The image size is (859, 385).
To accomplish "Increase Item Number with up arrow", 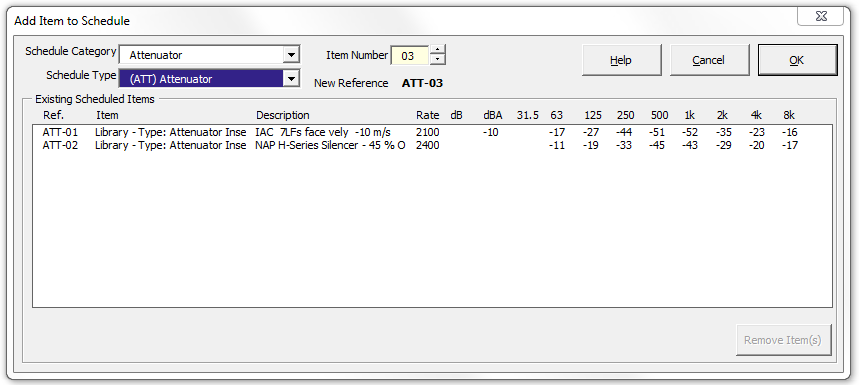I will tap(438, 50).
